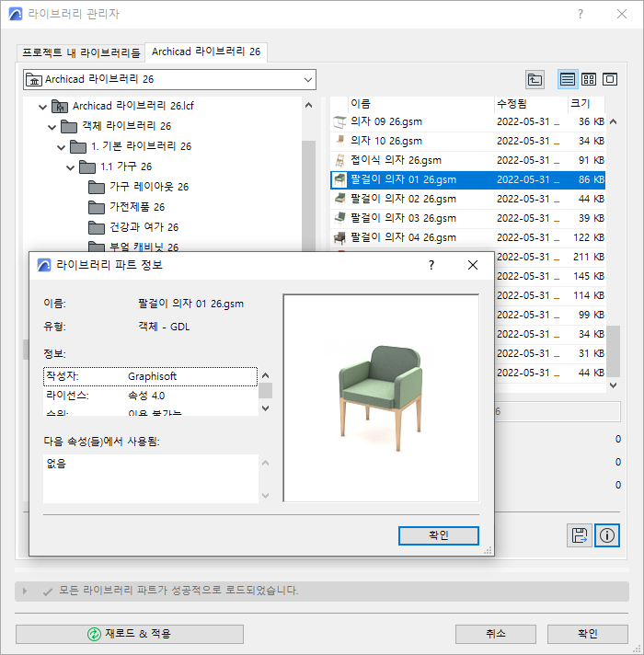This screenshot has width=644, height=655.
Task: Select 팔걸이 의자 02 26.gsm file name
Action: coord(404,199)
